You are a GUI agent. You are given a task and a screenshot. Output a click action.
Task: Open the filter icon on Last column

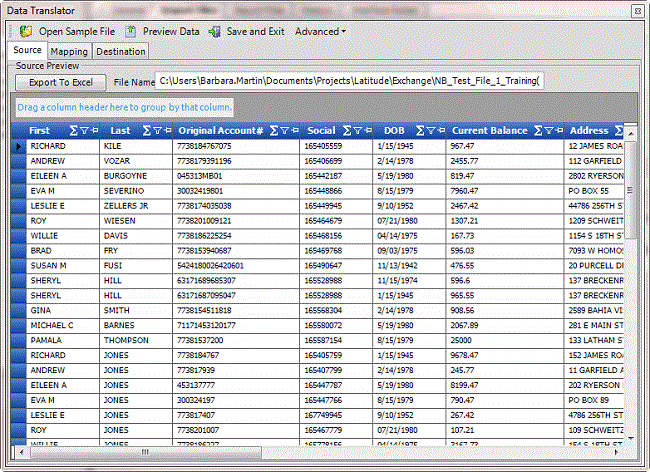tap(158, 131)
